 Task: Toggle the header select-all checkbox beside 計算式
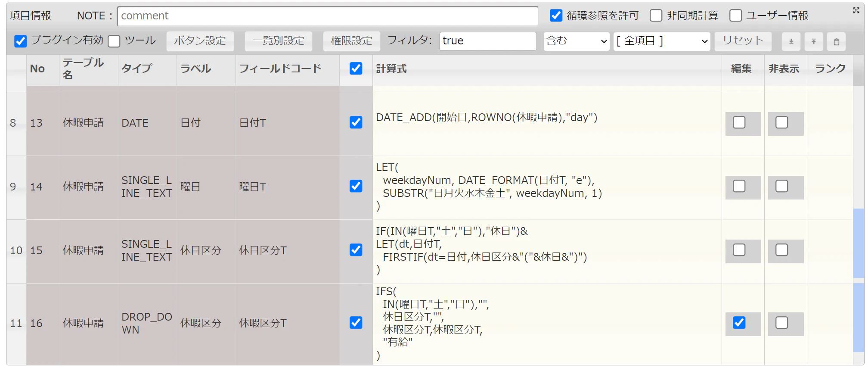[x=356, y=69]
